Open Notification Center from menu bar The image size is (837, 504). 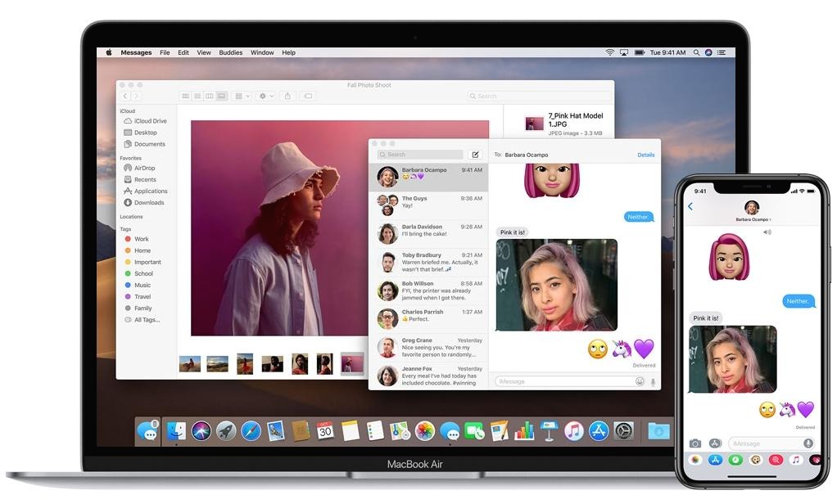click(722, 53)
